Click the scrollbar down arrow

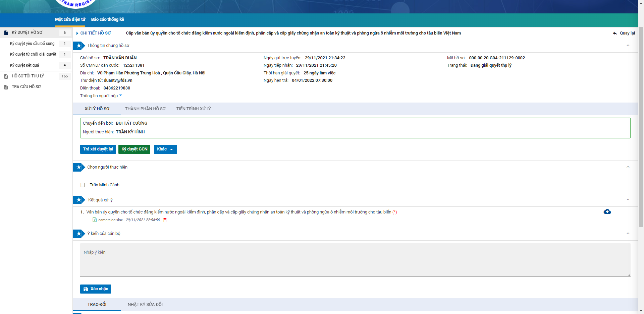[641, 311]
